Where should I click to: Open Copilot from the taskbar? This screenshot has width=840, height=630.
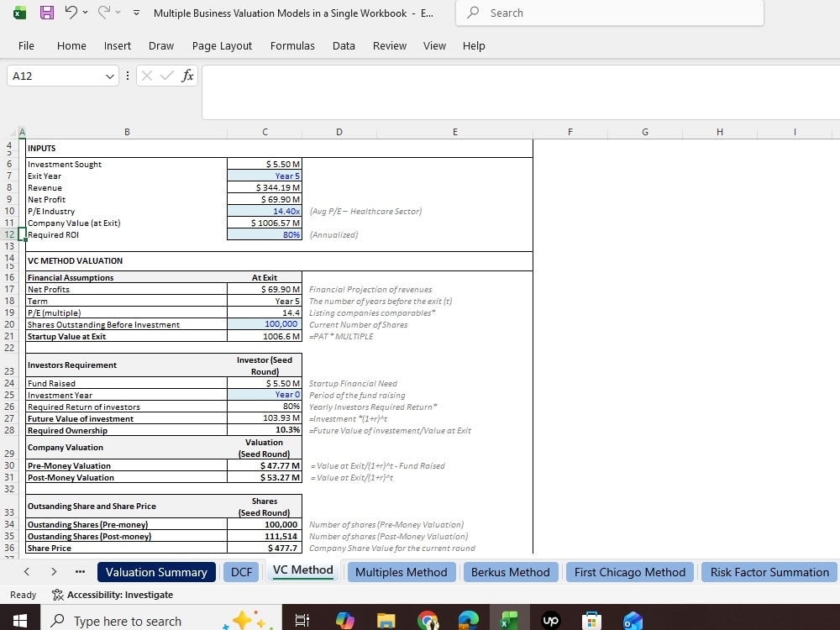[345, 621]
